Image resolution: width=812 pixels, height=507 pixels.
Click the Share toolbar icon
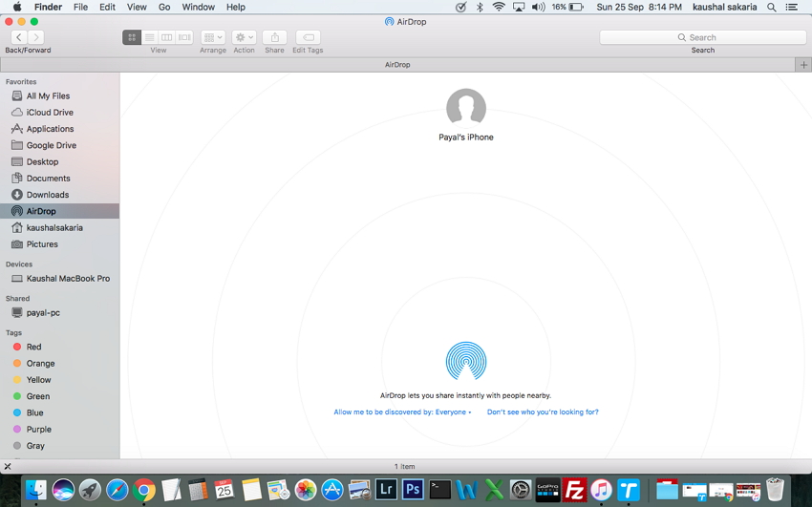(x=274, y=37)
